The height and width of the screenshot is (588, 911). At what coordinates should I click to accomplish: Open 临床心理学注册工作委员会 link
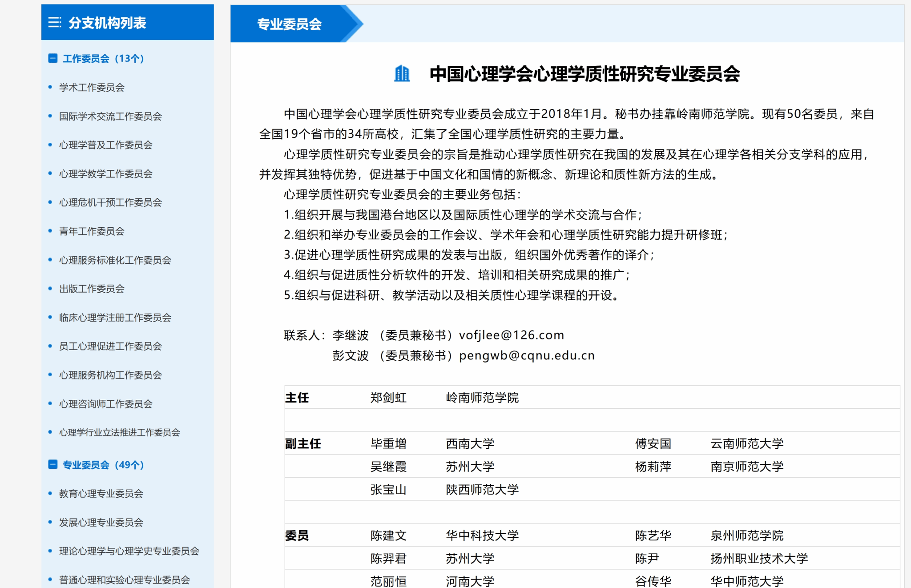pos(115,317)
